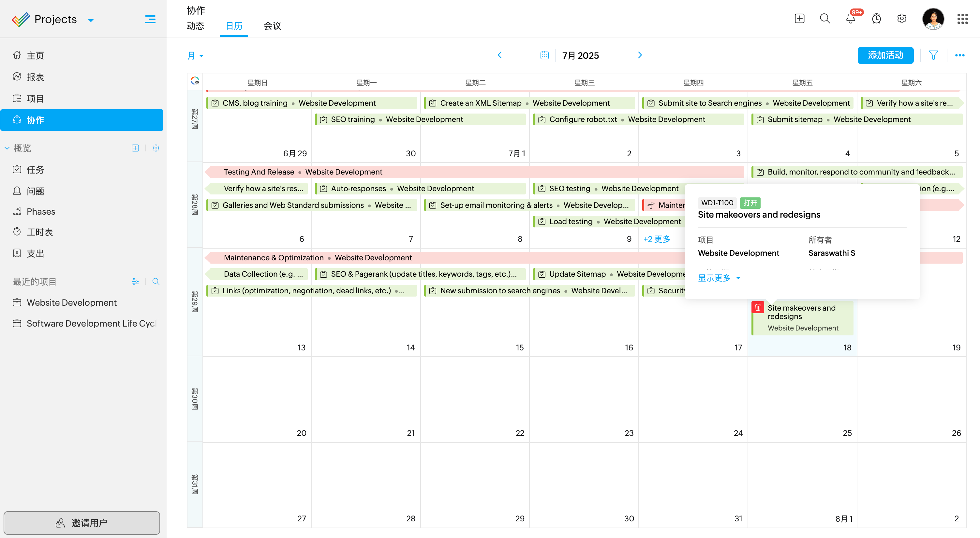Open the timer stopwatch icon
Screen dimensions: 980x538
tap(876, 19)
